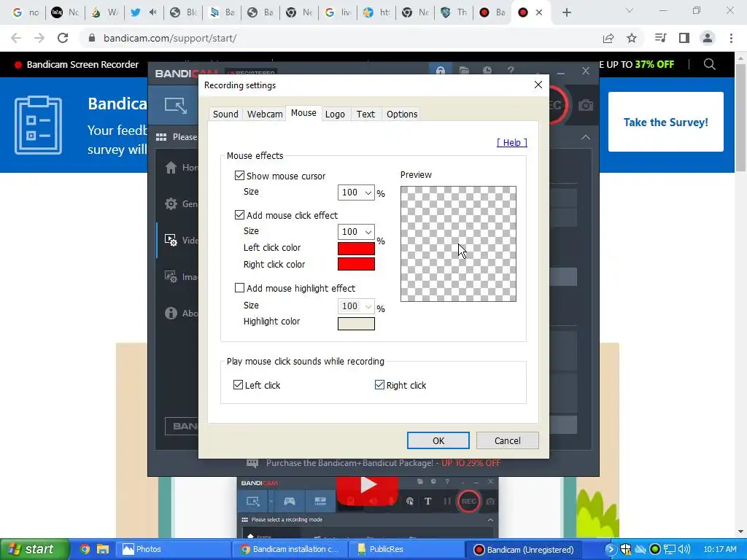Screen dimensions: 747x560
Task: Open the Chrome side panel icon
Action: [684, 38]
